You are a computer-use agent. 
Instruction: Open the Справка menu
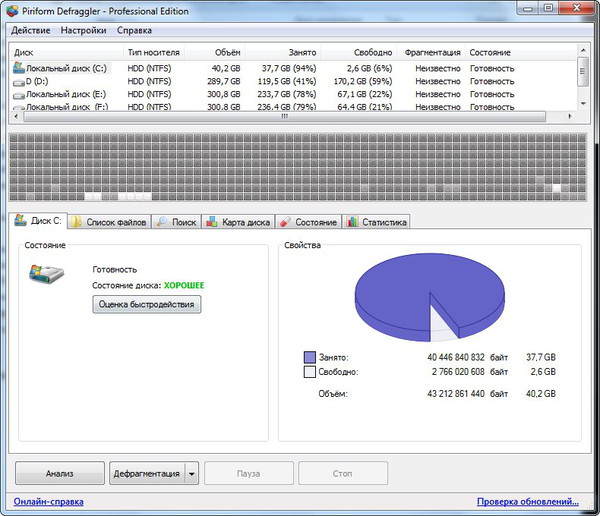click(x=135, y=30)
